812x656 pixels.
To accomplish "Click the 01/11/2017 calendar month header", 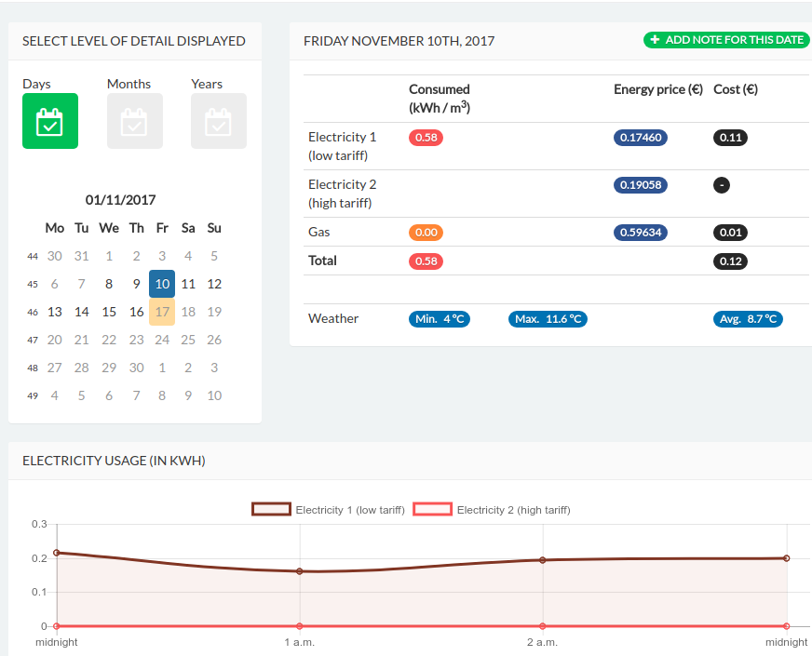I will coord(120,200).
